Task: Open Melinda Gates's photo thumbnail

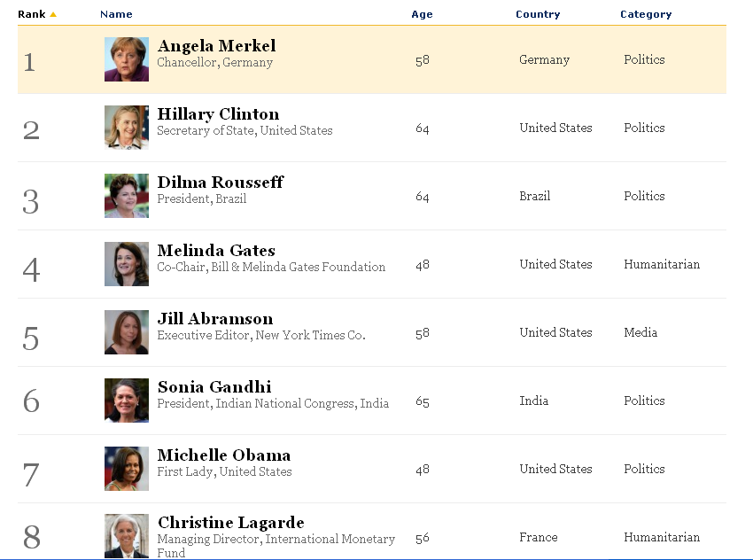Action: point(127,264)
